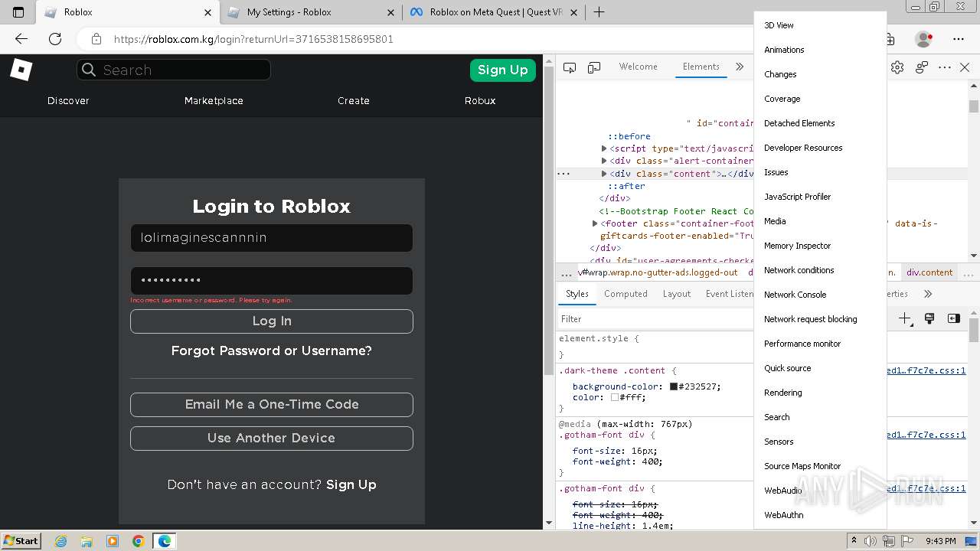Select Network conditions menu entry

pos(820,270)
